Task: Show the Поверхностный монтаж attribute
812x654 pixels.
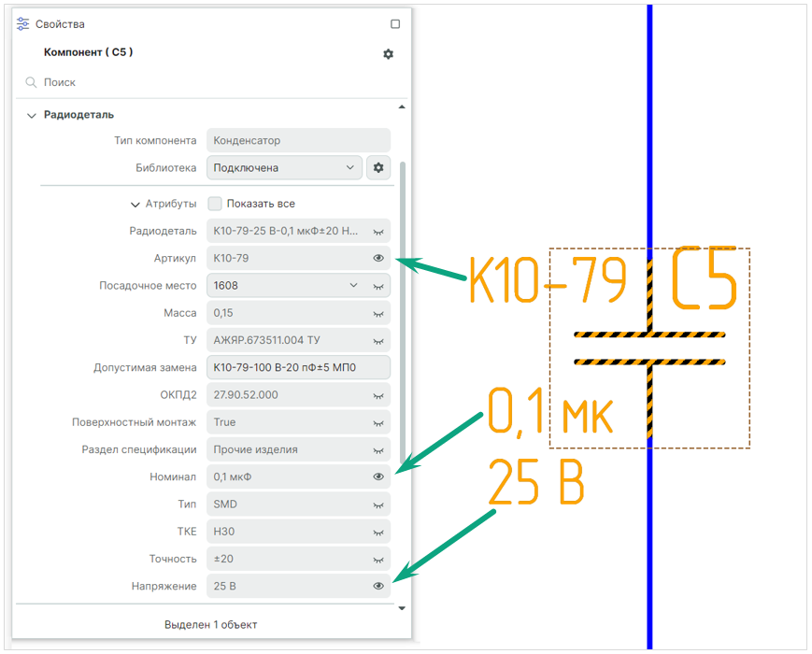Action: tap(378, 423)
